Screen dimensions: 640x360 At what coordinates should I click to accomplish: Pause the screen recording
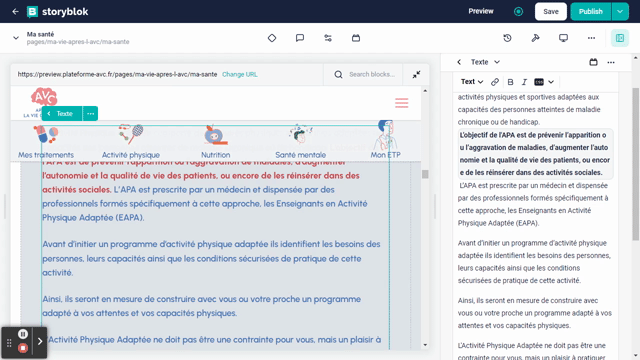[x=23, y=334]
